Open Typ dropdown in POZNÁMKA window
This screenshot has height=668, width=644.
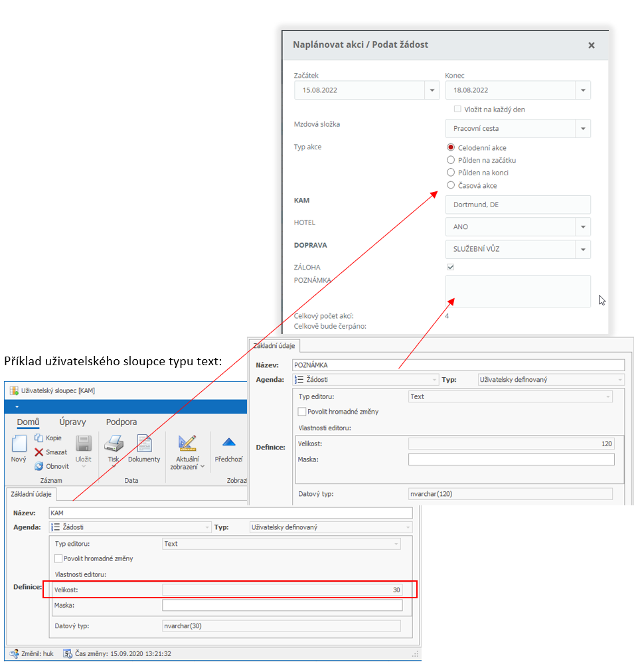tap(620, 380)
